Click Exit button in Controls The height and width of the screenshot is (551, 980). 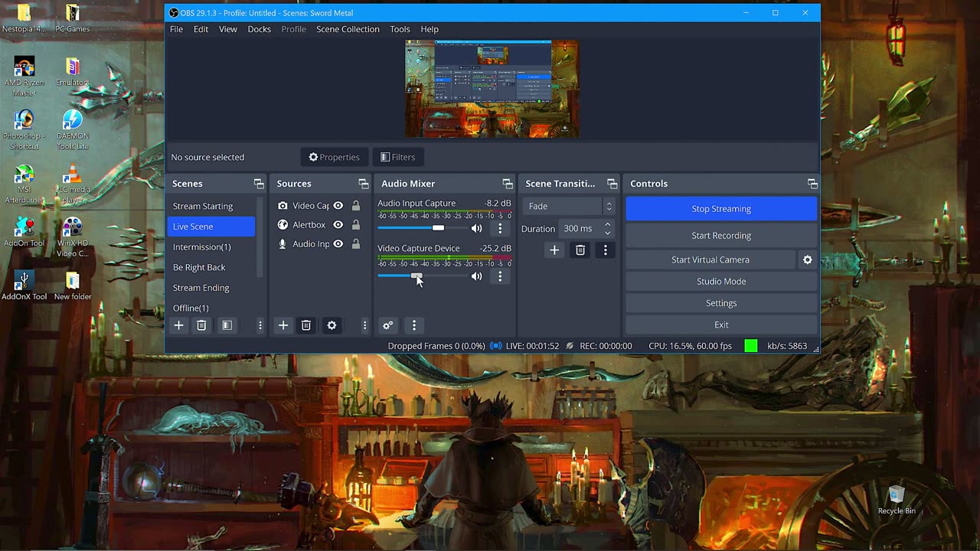pos(721,324)
